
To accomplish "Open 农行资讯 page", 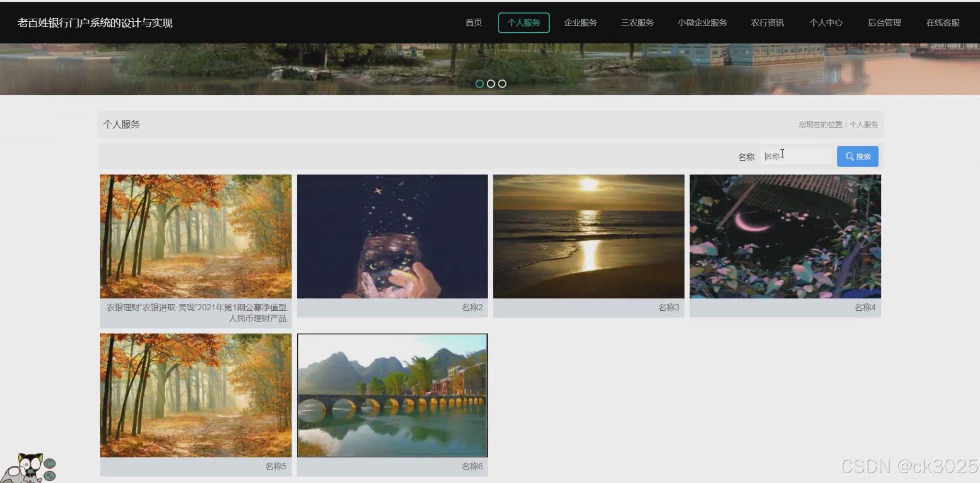I will tap(767, 23).
